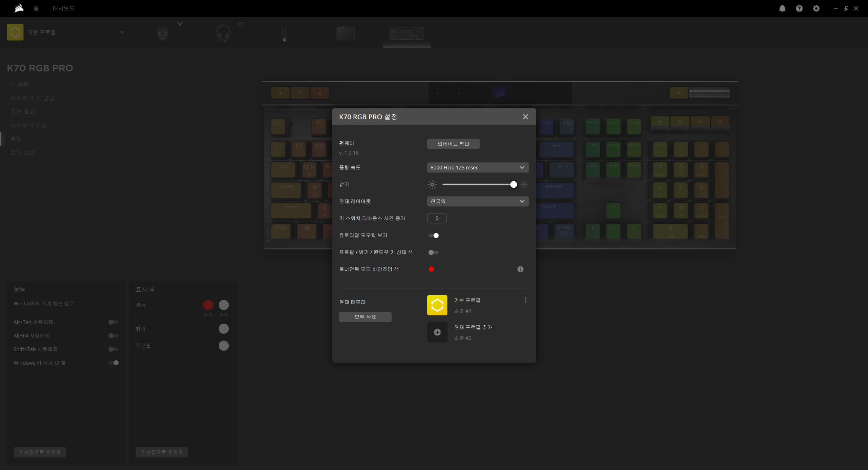
Task: Toggle Shift+Tab 사용해제 switch
Action: [113, 349]
